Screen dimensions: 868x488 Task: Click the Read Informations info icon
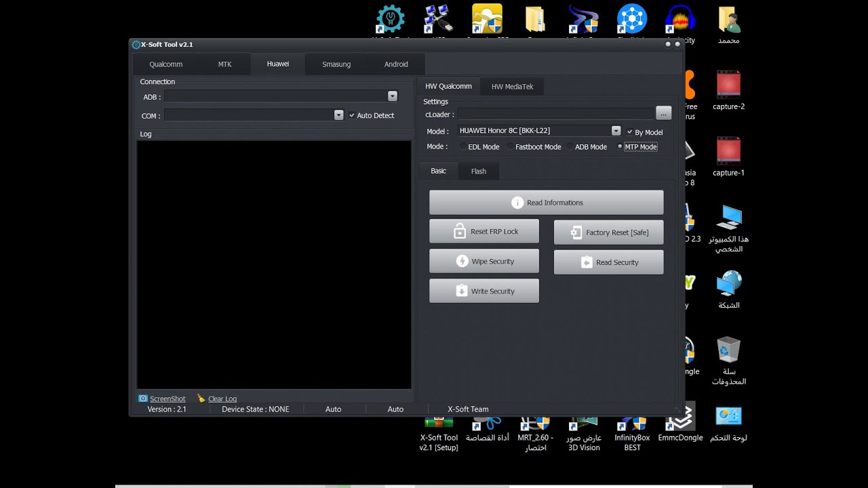point(517,203)
